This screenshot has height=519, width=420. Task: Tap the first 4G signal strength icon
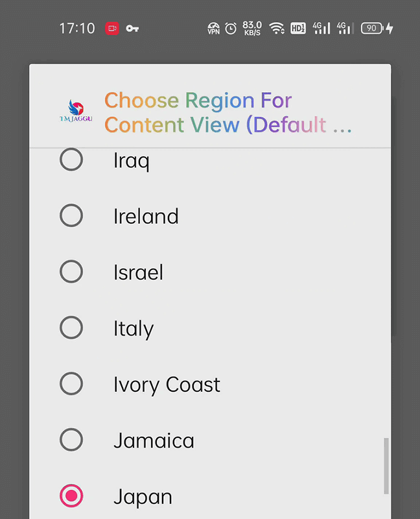pyautogui.click(x=321, y=28)
